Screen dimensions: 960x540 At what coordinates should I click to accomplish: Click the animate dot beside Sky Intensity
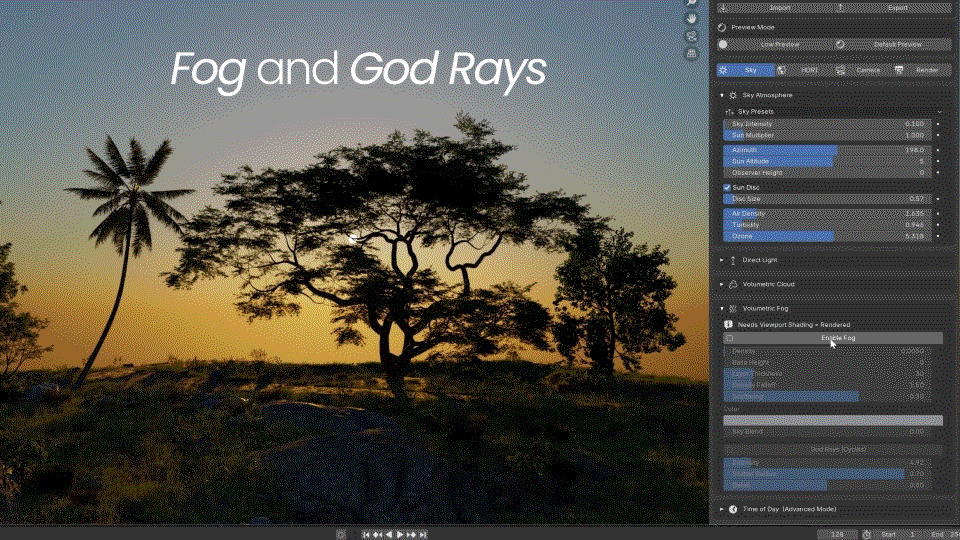click(x=938, y=124)
